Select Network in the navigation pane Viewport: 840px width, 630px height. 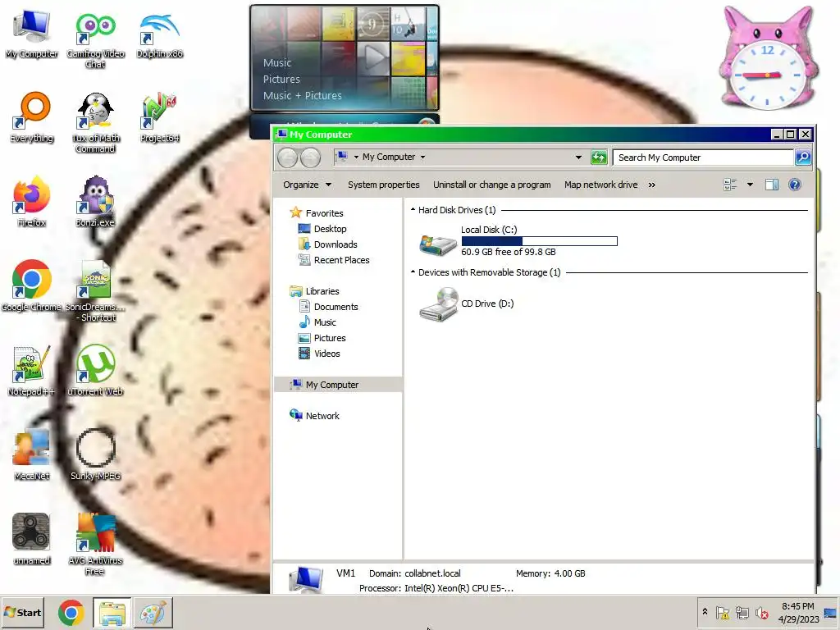pyautogui.click(x=314, y=416)
